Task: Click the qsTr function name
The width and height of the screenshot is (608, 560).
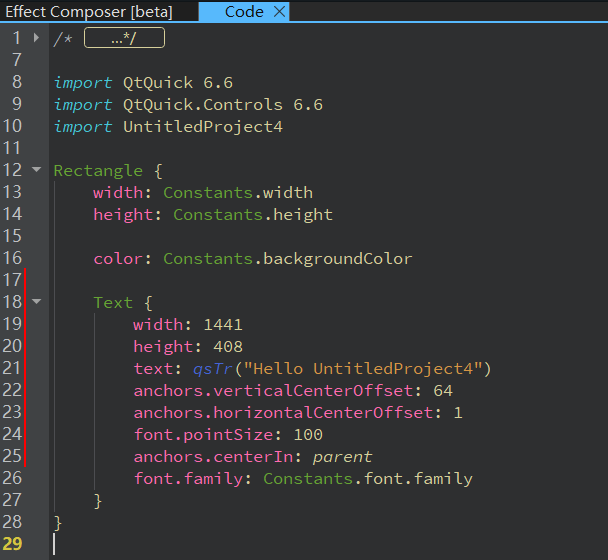Action: [212, 368]
